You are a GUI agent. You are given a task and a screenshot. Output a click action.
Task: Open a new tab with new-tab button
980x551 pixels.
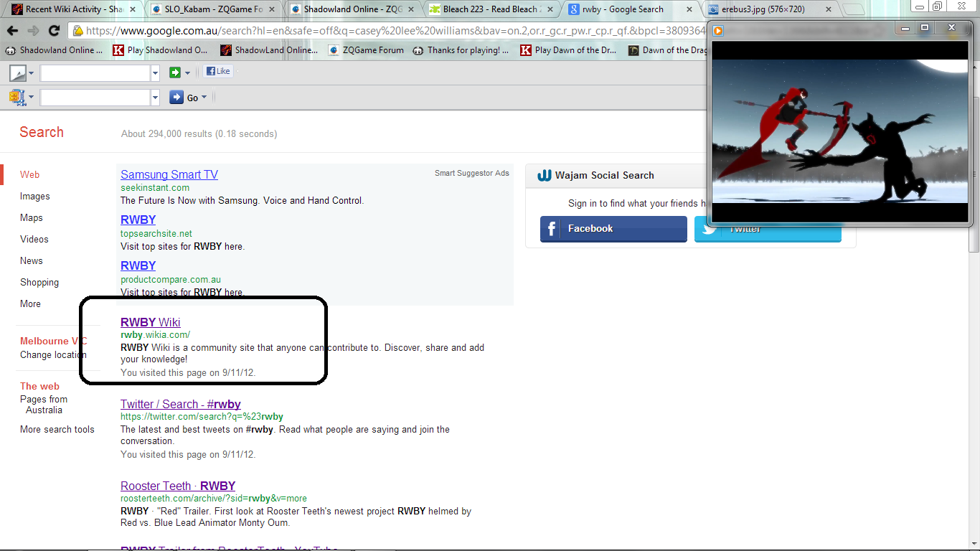tap(852, 9)
